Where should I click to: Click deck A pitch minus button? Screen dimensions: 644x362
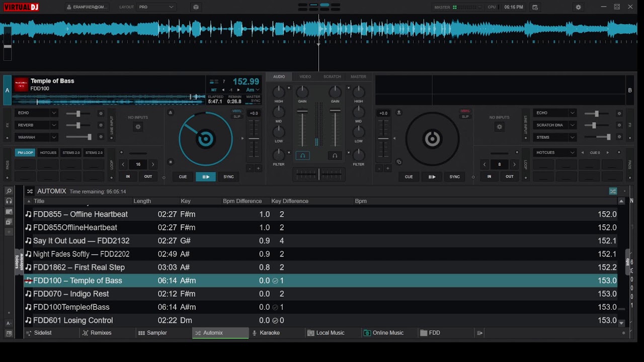coord(250,169)
